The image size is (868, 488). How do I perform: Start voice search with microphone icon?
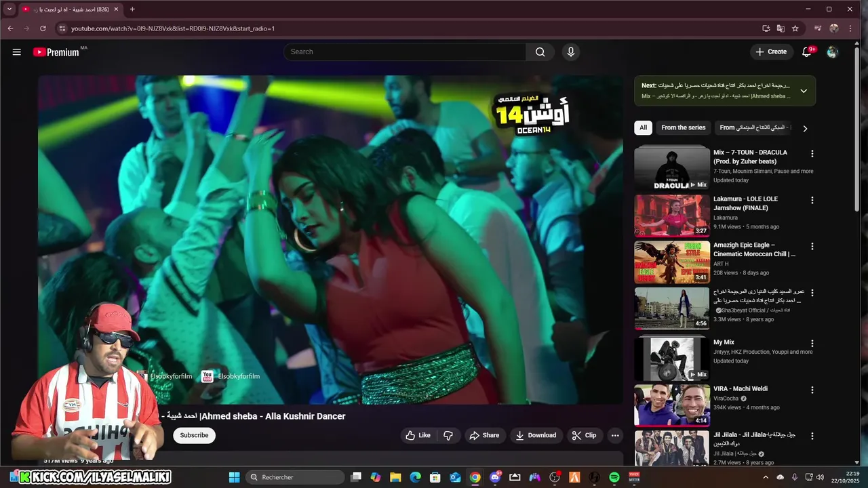571,52
